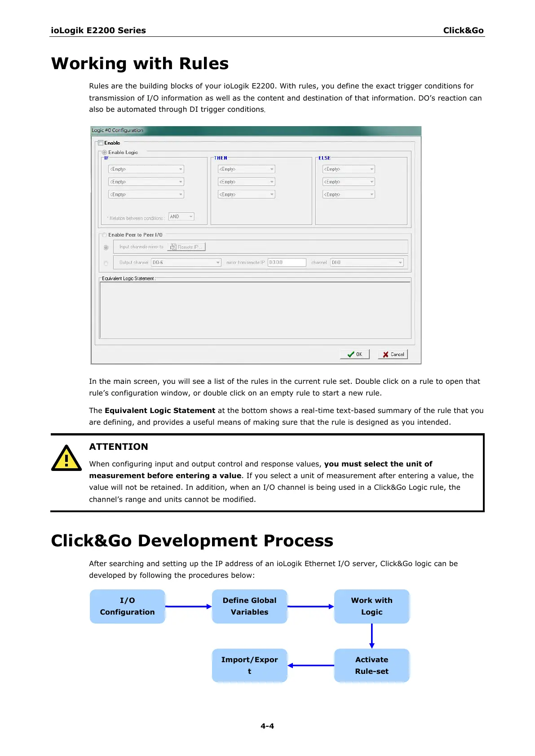Click the Import/Export flowchart box
The height and width of the screenshot is (756, 535).
(x=250, y=666)
